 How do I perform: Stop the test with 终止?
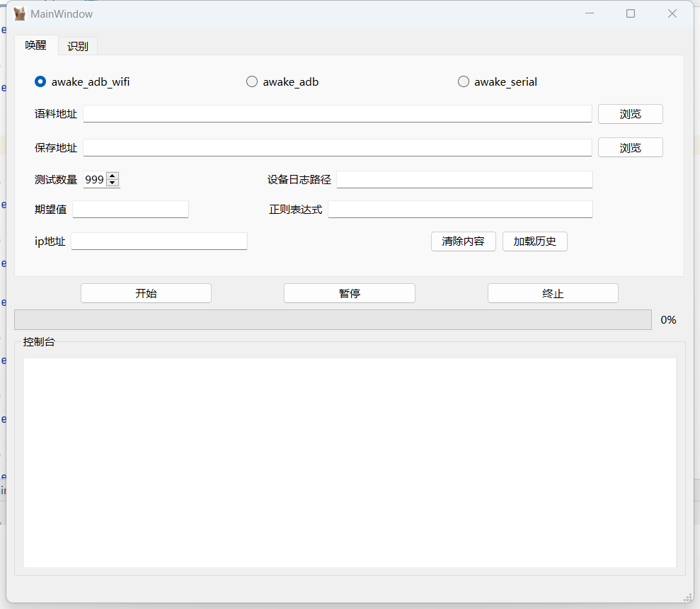coord(553,293)
